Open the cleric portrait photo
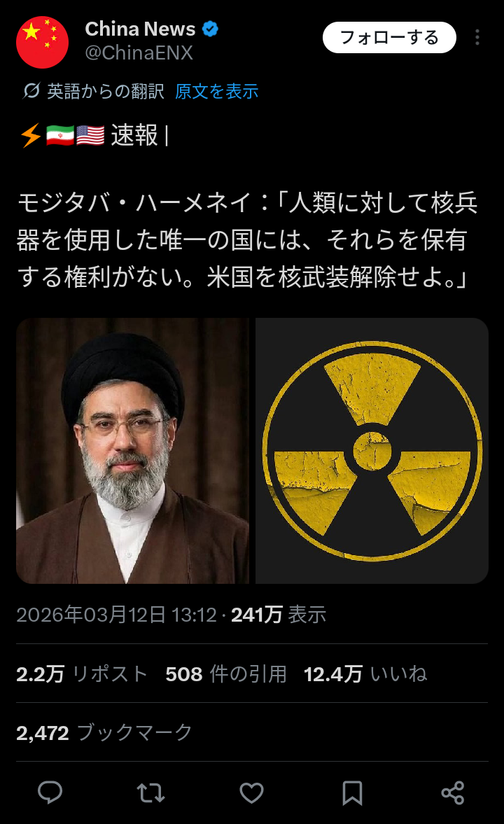 click(132, 450)
